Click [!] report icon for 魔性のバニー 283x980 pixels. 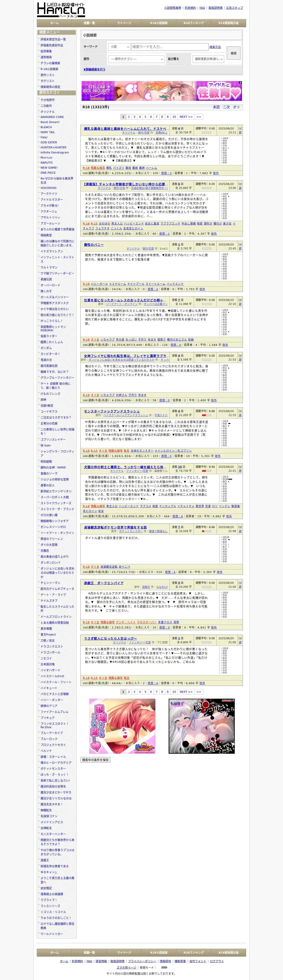point(240,244)
